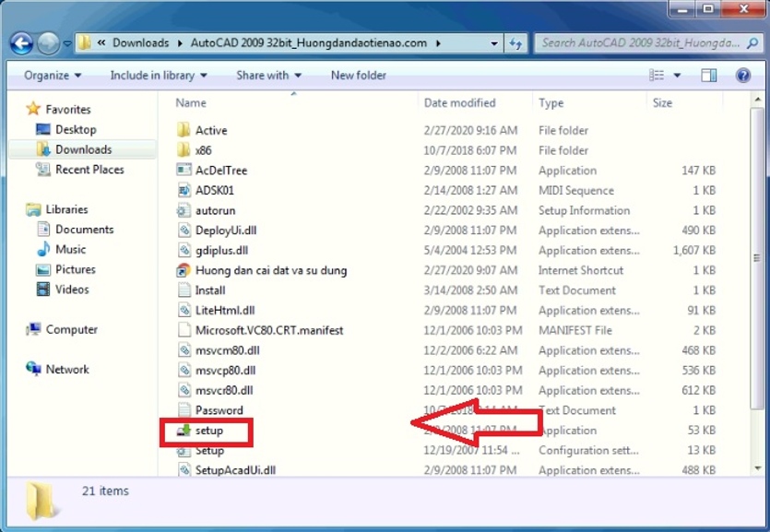Screen dimensions: 770x532
Task: Click the New folder button
Action: click(x=358, y=76)
